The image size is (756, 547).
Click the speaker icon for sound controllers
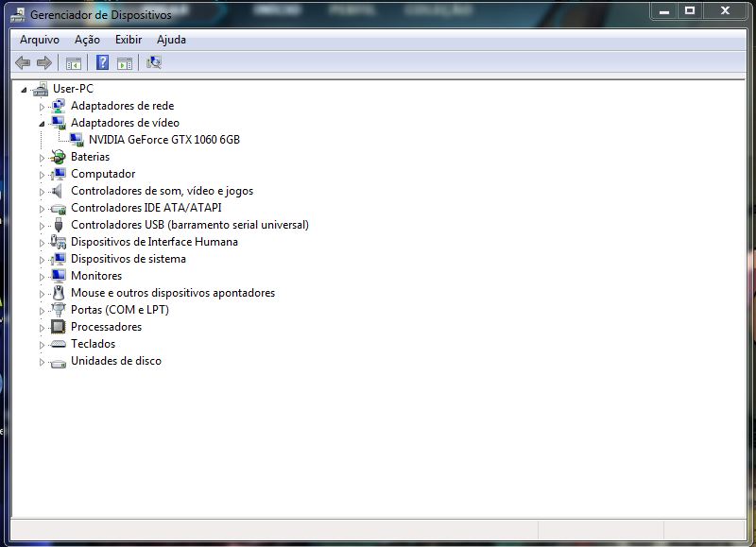[58, 191]
